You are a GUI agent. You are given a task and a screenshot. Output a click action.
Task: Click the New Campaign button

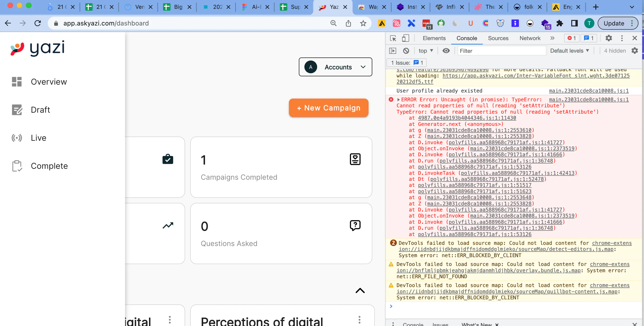tap(328, 108)
